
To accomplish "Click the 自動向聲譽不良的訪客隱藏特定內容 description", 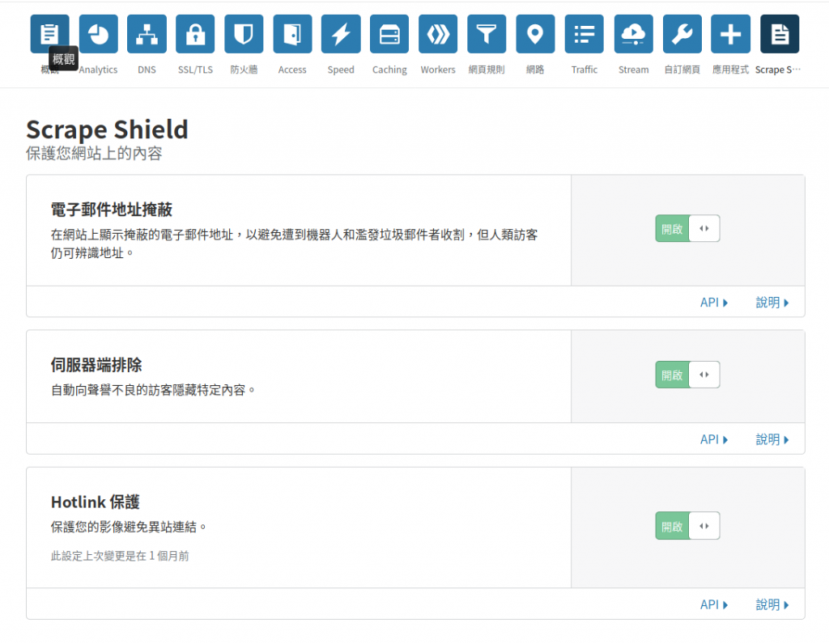I will pos(153,391).
